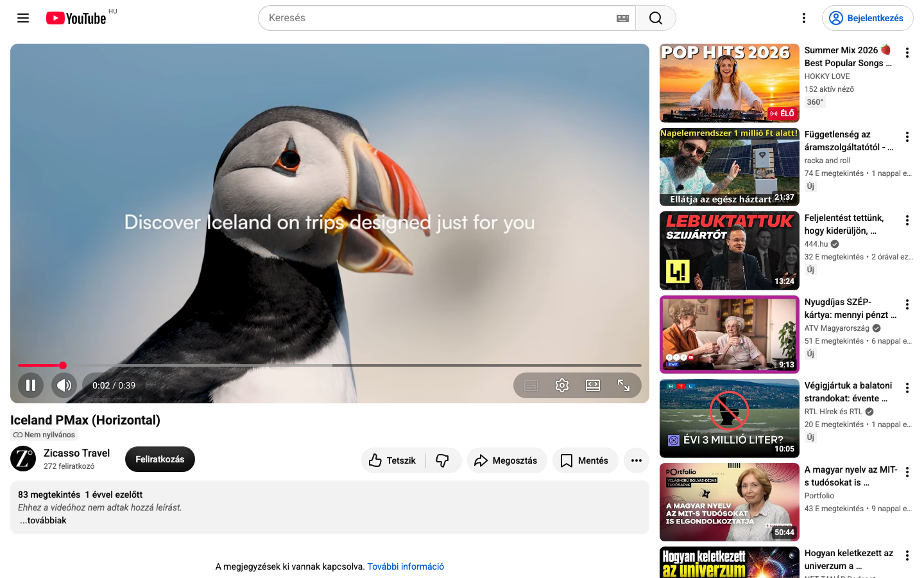Dislike the video with thumbs down
This screenshot has height=578, width=924.
tap(443, 460)
